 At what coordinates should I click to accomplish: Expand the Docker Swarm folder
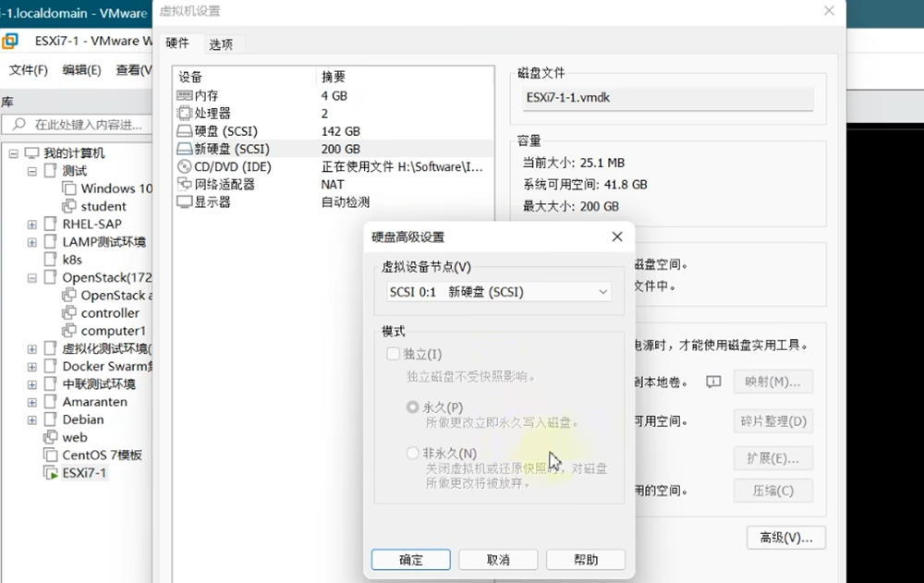[x=32, y=367]
